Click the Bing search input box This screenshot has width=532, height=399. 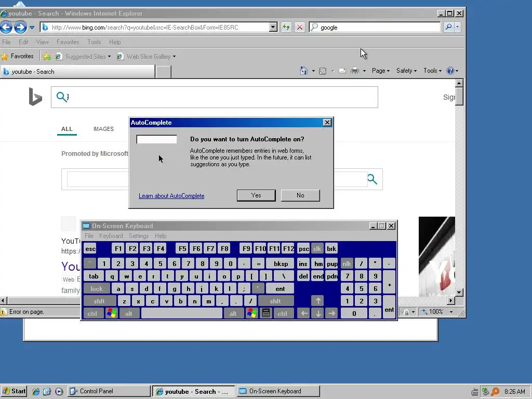coord(215,97)
